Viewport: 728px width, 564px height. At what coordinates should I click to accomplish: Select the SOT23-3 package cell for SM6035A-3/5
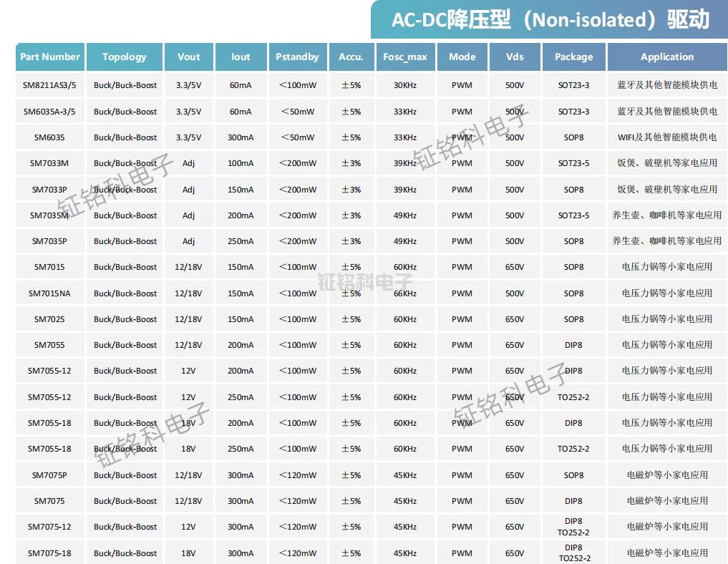click(573, 111)
